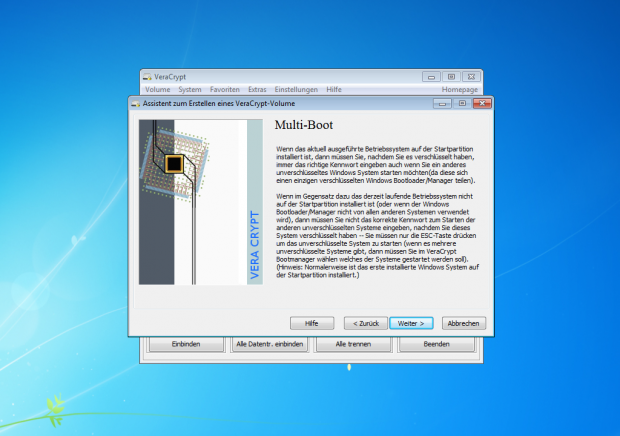Click the Multi-Boot heading text
Screen dimensions: 620x436
click(304, 125)
